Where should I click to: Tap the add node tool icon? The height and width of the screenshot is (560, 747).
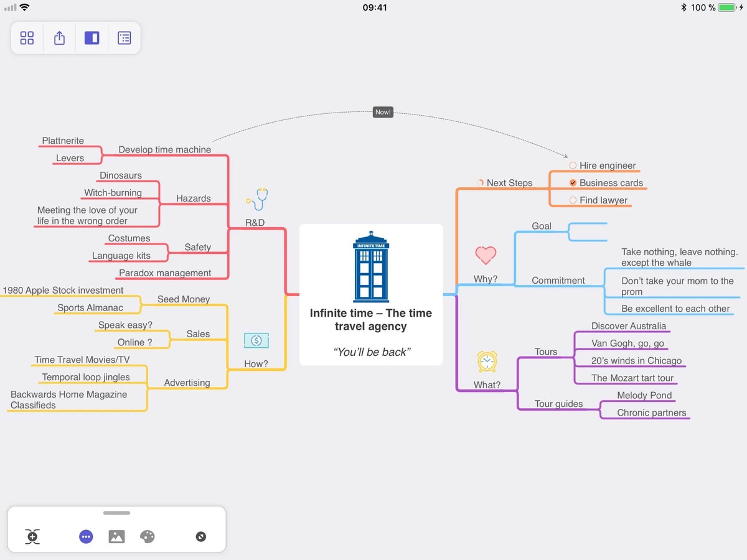[x=32, y=536]
